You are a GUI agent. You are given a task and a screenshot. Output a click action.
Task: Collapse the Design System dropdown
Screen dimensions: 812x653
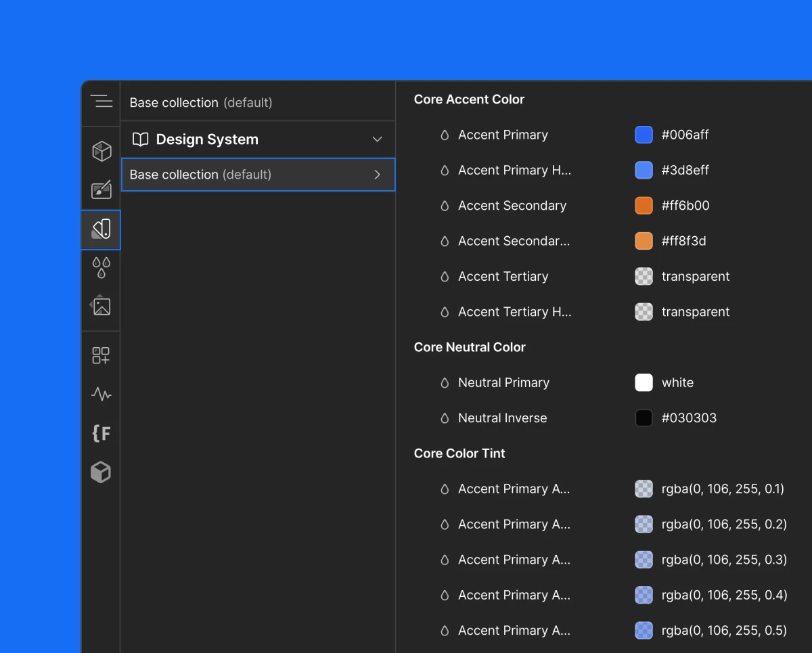point(377,139)
